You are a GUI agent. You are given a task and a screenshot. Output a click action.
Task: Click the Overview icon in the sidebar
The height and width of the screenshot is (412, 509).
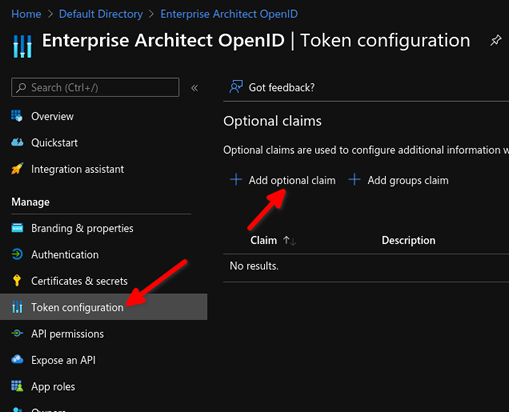[17, 116]
